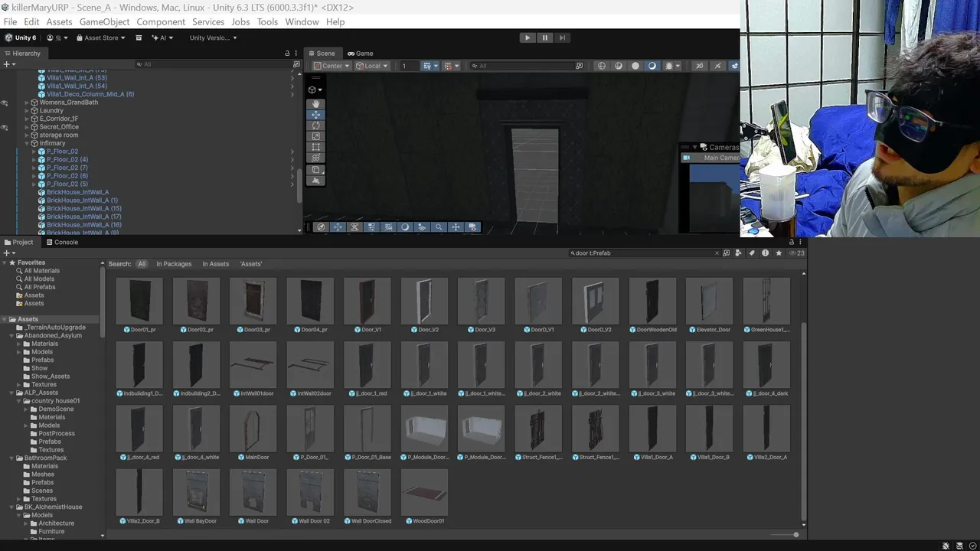Open the Unity Version dropdown
This screenshot has height=551, width=980.
point(213,37)
